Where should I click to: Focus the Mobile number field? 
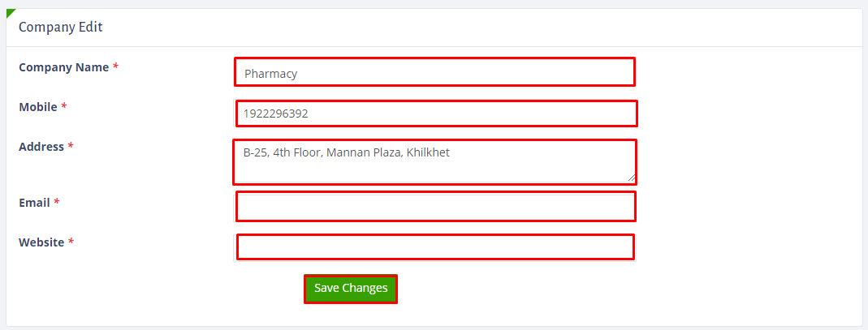[x=436, y=114]
